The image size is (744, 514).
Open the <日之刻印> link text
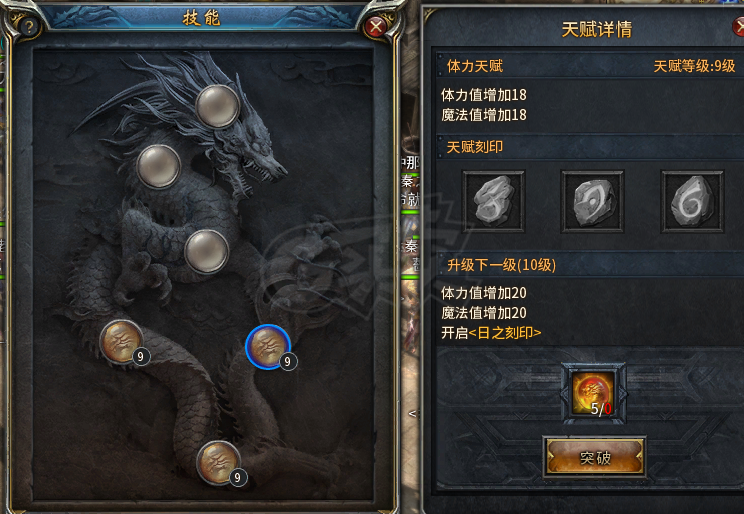pos(505,333)
